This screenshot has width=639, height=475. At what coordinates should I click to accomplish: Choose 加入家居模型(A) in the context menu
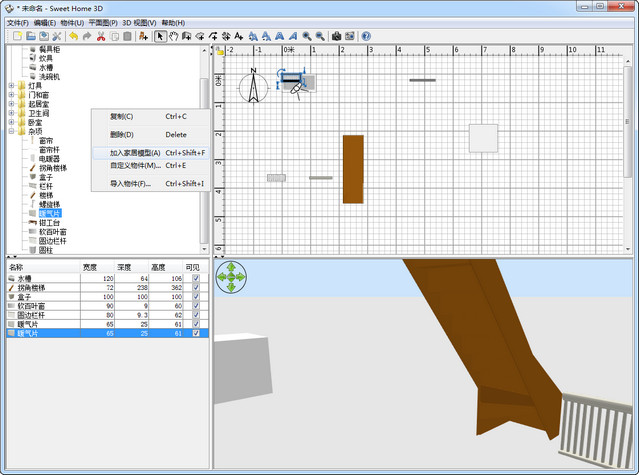[150, 153]
